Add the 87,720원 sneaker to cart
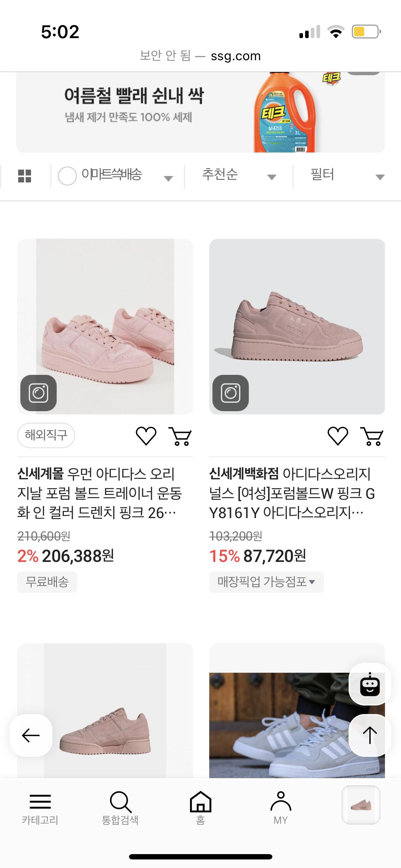This screenshot has height=868, width=401. tap(372, 436)
